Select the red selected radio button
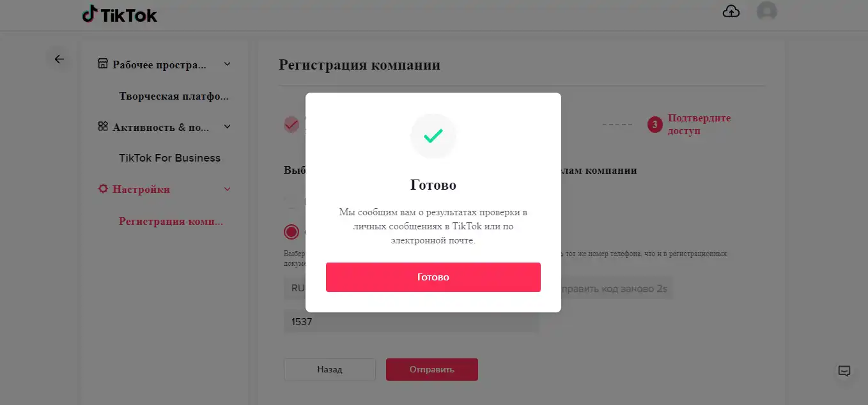This screenshot has height=405, width=868. (x=291, y=232)
